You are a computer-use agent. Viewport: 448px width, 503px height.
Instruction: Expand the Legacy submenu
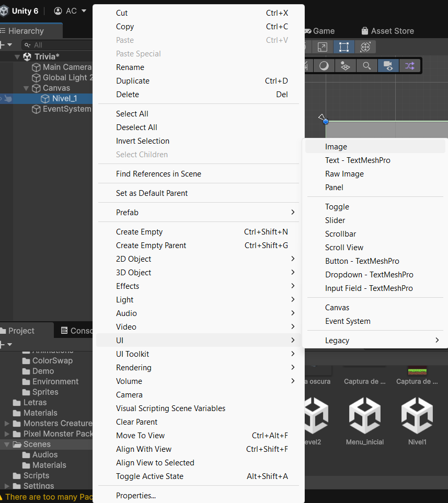coord(375,341)
